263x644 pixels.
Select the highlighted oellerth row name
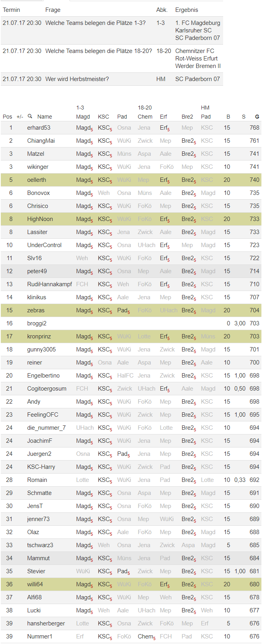click(37, 180)
